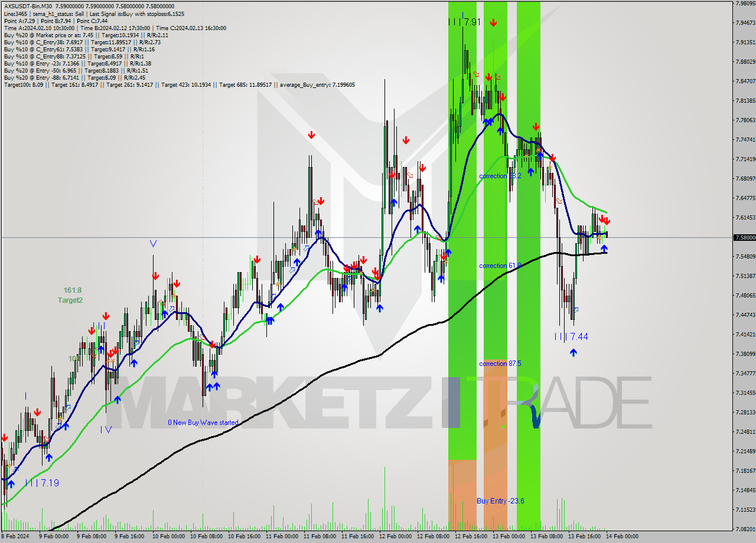756x543 pixels.
Task: Click the 'I I I 7.19' wave label
Action: point(42,483)
